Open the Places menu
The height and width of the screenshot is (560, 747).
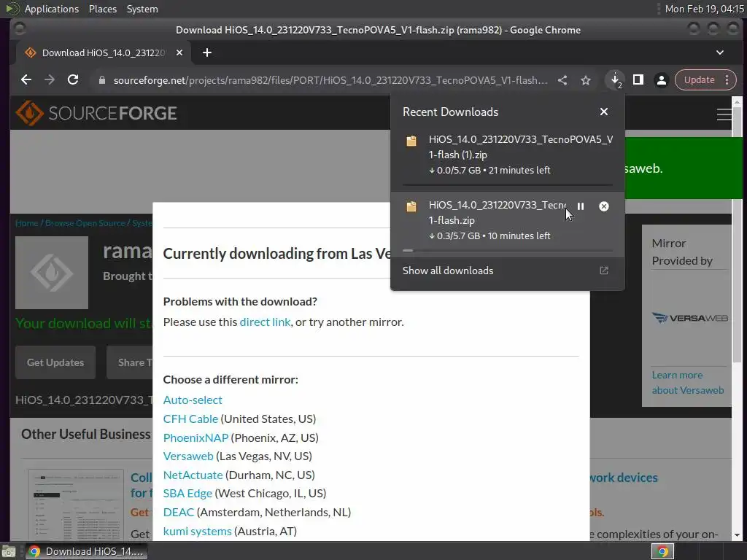[102, 9]
